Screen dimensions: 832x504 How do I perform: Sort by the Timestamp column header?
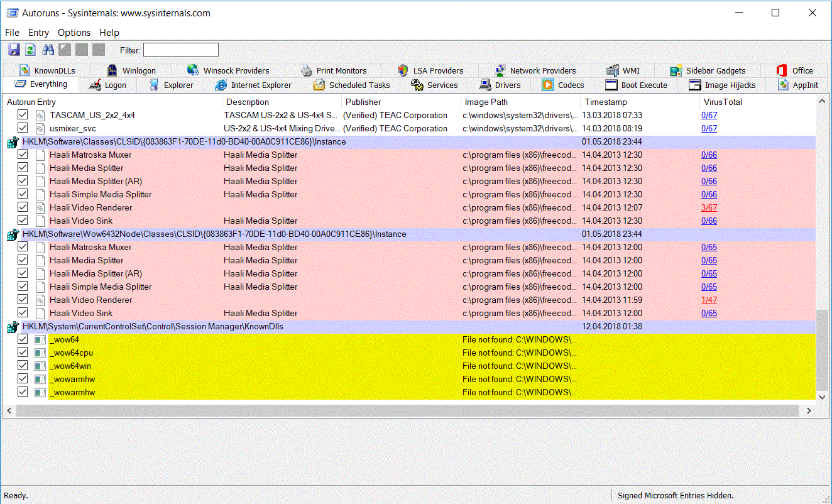(640, 102)
